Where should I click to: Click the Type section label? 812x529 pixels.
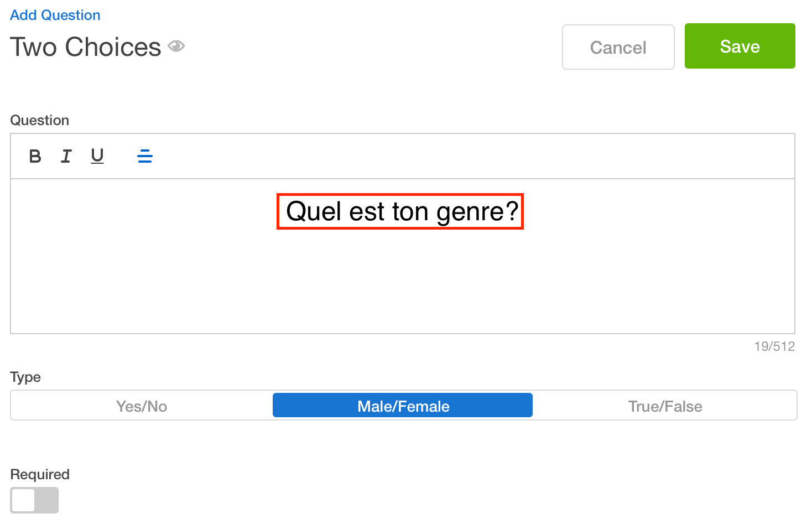[25, 377]
